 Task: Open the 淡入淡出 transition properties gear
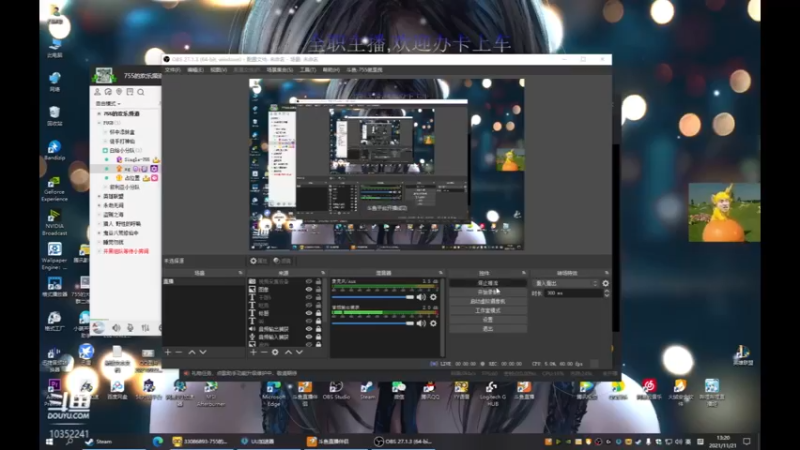tap(606, 283)
